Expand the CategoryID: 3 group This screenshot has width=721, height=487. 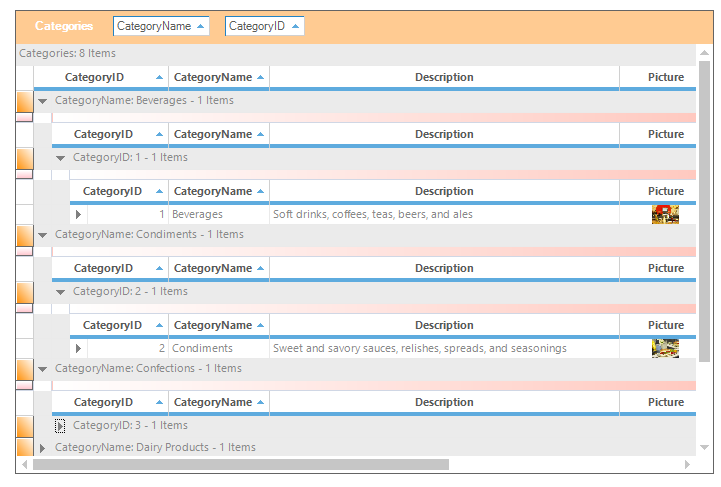[60, 426]
